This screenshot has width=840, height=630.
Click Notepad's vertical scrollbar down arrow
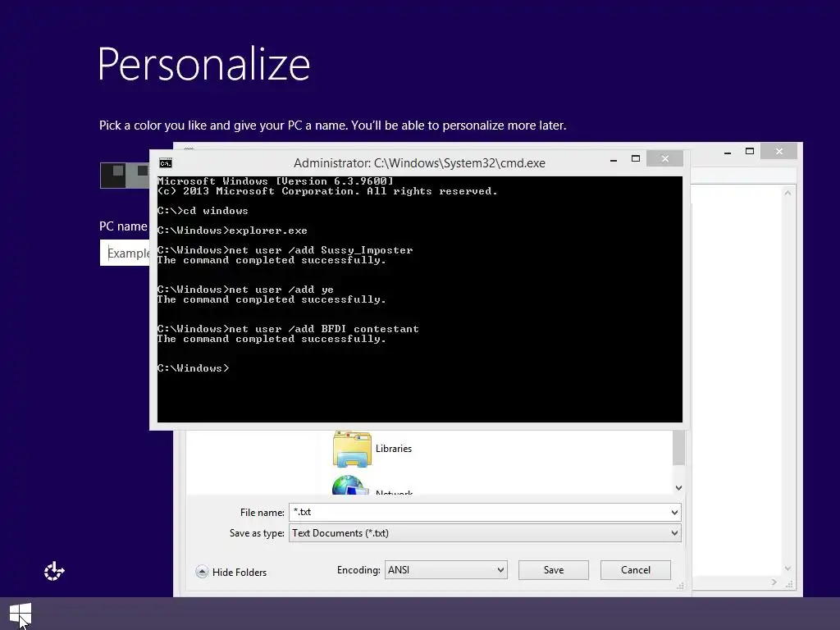787,568
